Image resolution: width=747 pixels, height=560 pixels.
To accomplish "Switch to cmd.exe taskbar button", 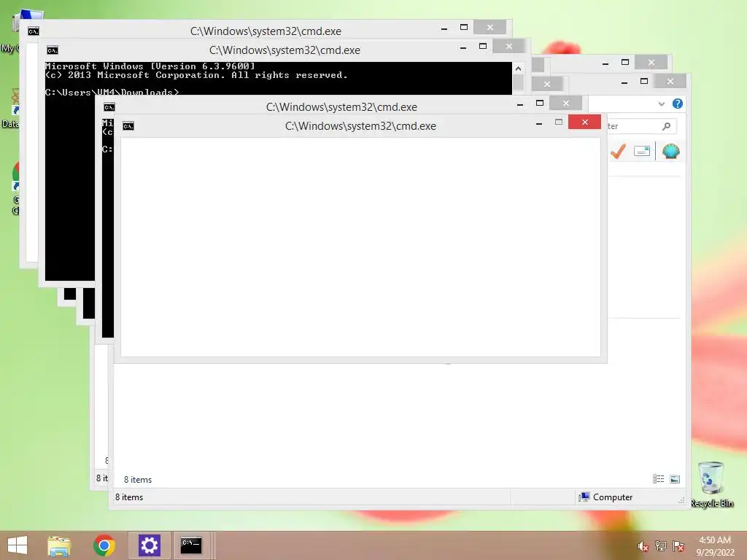I will [191, 545].
